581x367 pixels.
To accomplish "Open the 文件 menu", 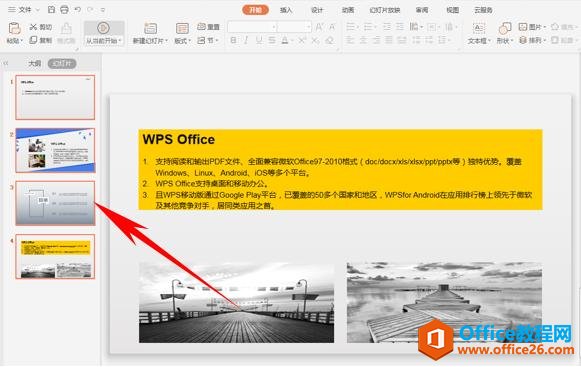I will [25, 10].
